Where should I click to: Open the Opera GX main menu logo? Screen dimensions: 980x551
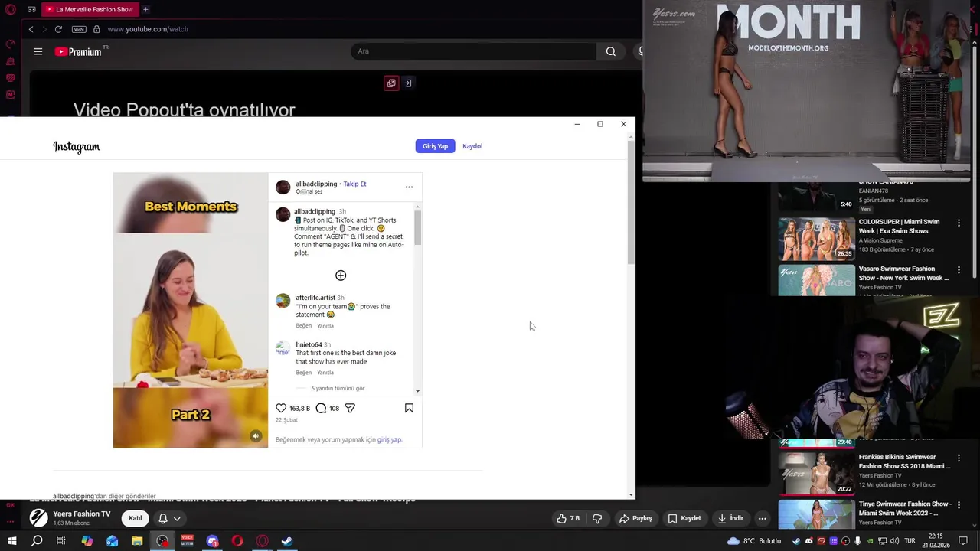[x=11, y=9]
